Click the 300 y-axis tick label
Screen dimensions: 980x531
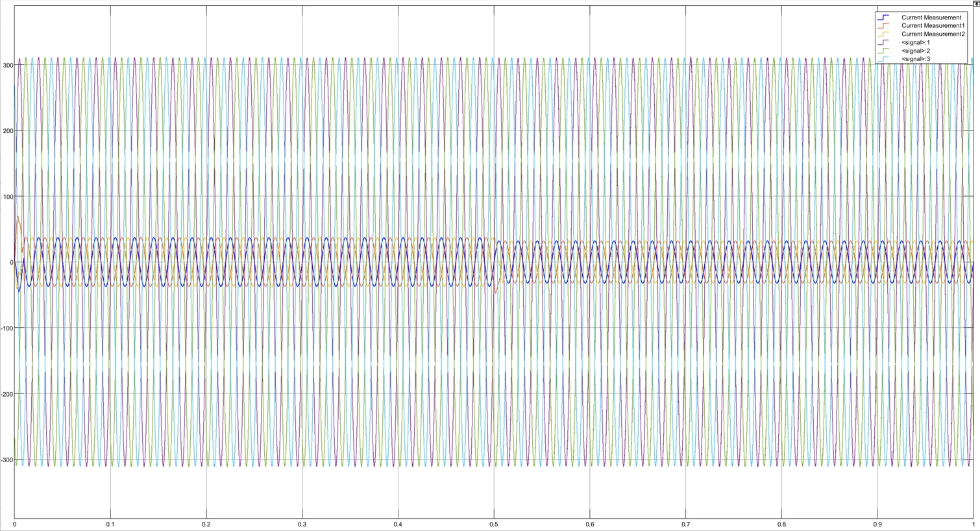coord(6,66)
